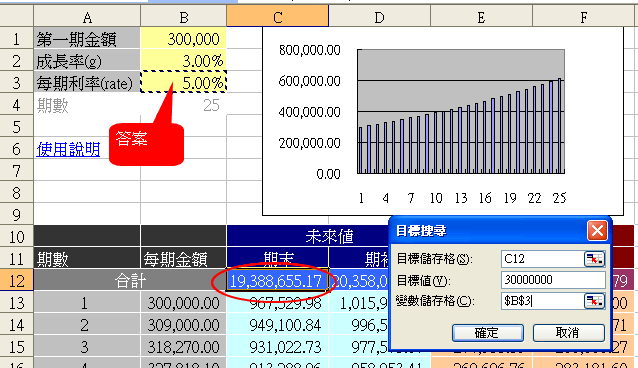This screenshot has width=638, height=368.
Task: Click the 變數儲存格 field containing $B$3
Action: coord(542,301)
